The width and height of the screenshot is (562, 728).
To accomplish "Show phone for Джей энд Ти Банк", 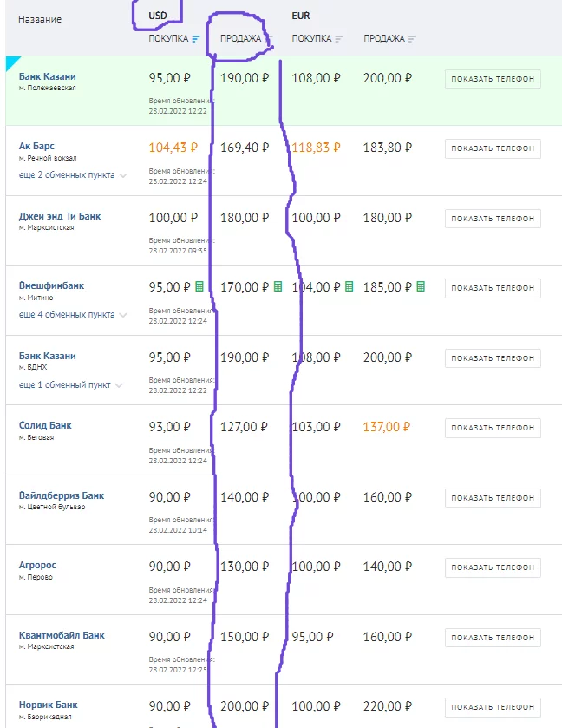I will tap(493, 218).
